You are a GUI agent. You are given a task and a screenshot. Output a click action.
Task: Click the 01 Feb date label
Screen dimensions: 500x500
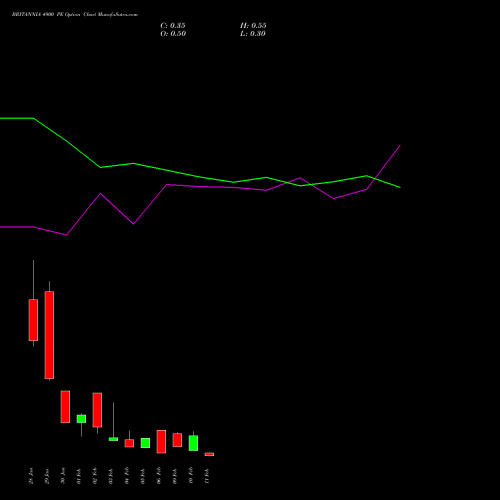79,476
